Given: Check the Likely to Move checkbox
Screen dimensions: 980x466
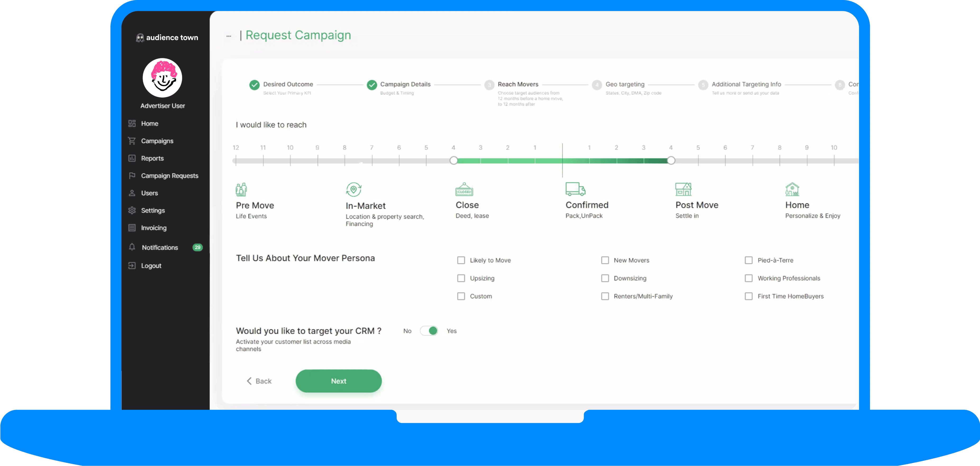Looking at the screenshot, I should coord(461,260).
